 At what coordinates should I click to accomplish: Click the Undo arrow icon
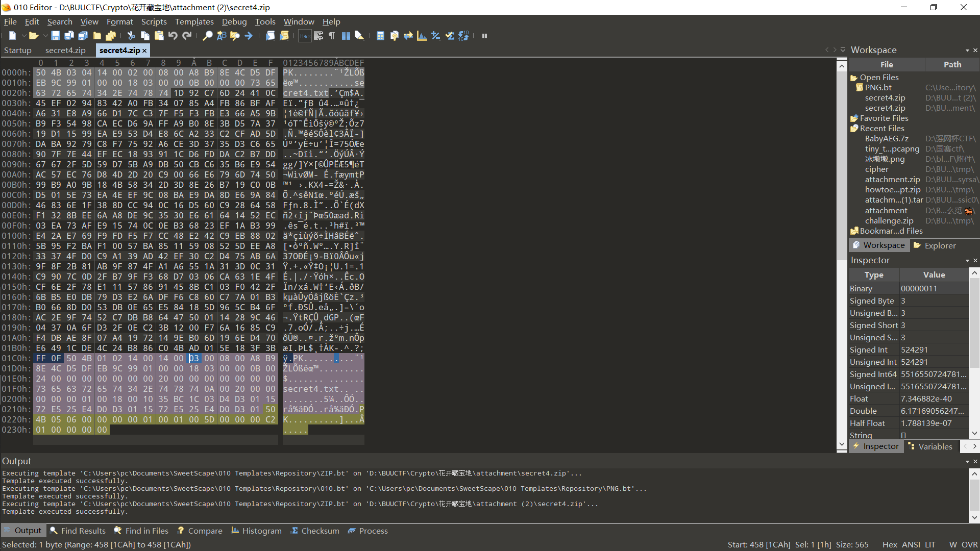point(173,36)
